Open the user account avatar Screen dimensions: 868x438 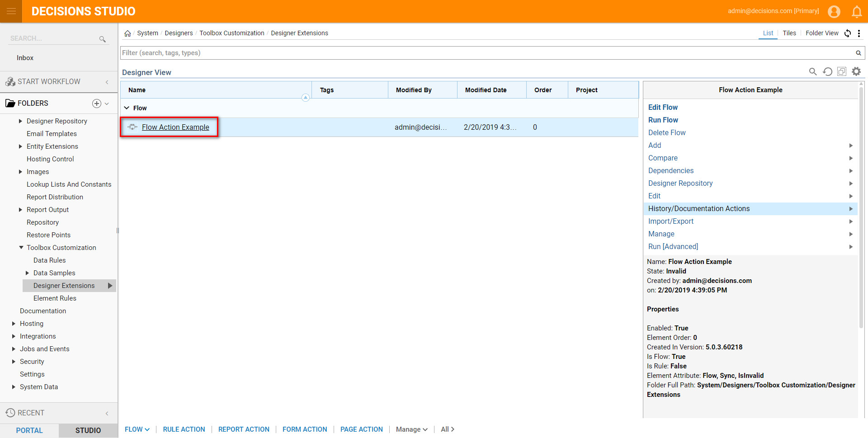(x=834, y=11)
